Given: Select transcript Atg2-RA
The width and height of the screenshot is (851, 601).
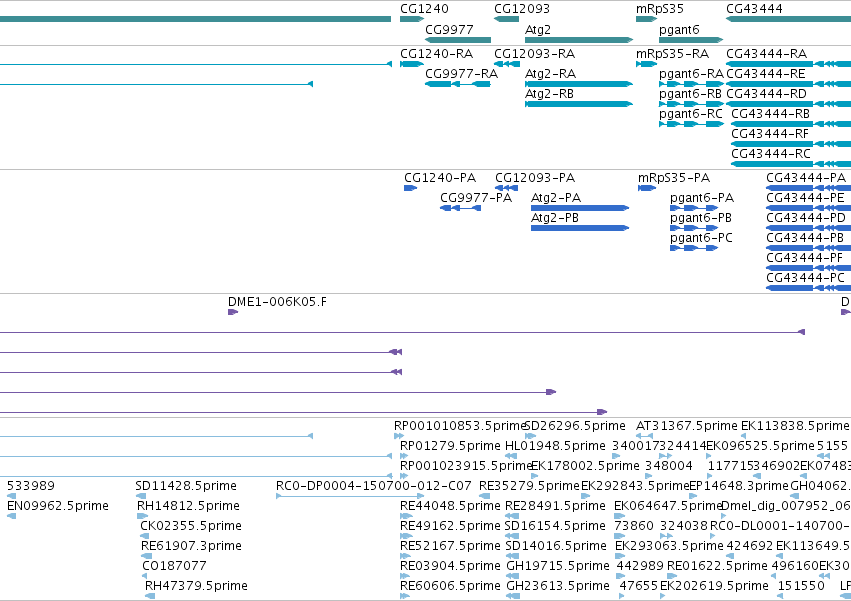Looking at the screenshot, I should [x=579, y=84].
